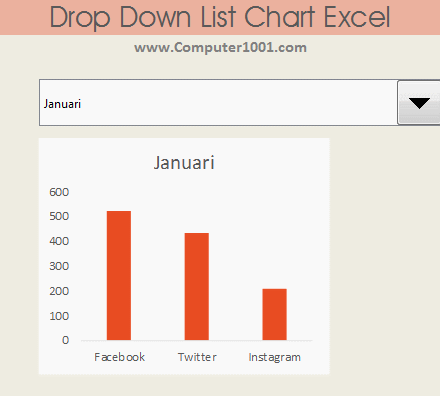Click the Facebook axis label
The height and width of the screenshot is (396, 440).
(x=119, y=357)
